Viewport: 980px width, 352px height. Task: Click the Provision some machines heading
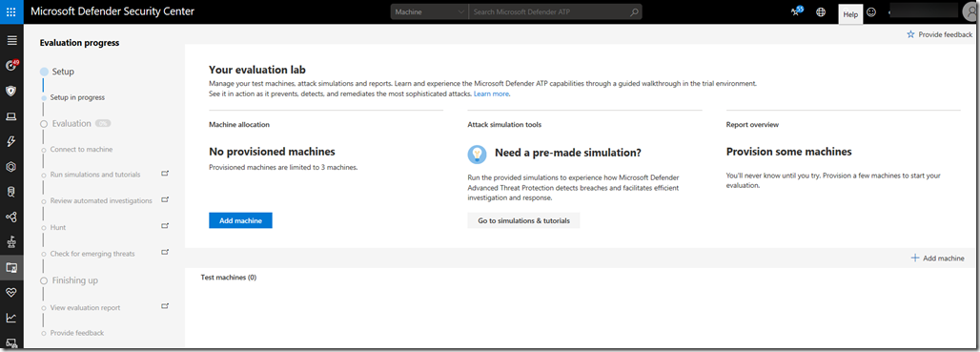(788, 152)
